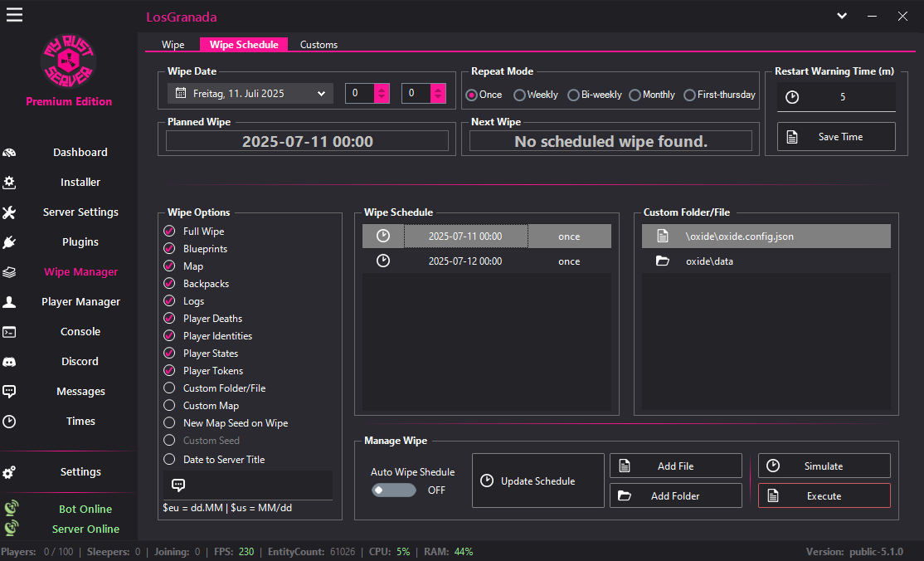Viewport: 924px width, 561px height.
Task: Select the Monthly repeat mode
Action: [x=652, y=95]
